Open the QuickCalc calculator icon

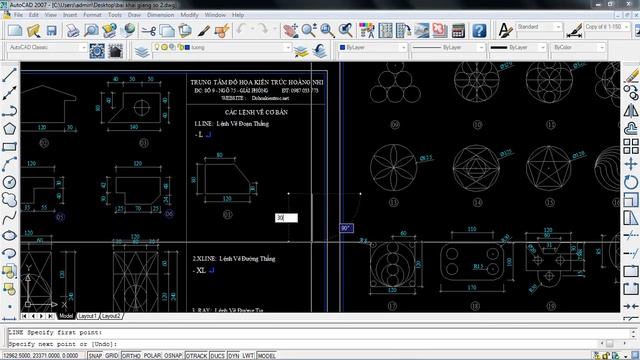(x=458, y=31)
